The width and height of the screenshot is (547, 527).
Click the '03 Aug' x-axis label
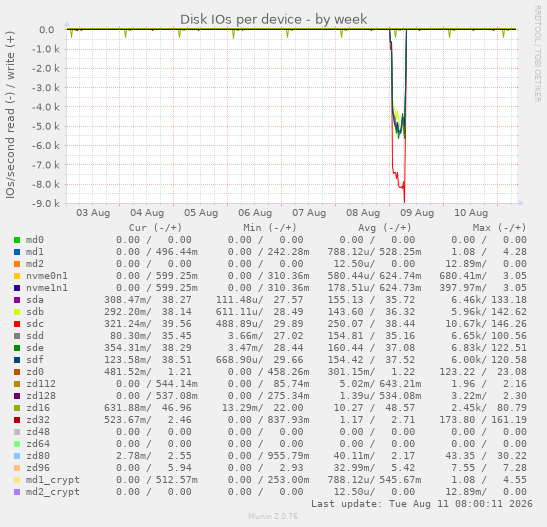(x=93, y=213)
